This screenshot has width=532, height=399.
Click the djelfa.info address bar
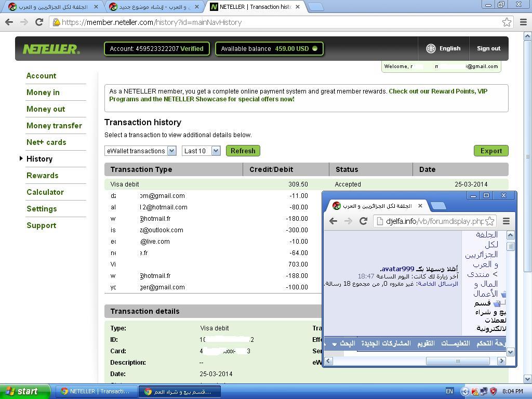tap(435, 221)
